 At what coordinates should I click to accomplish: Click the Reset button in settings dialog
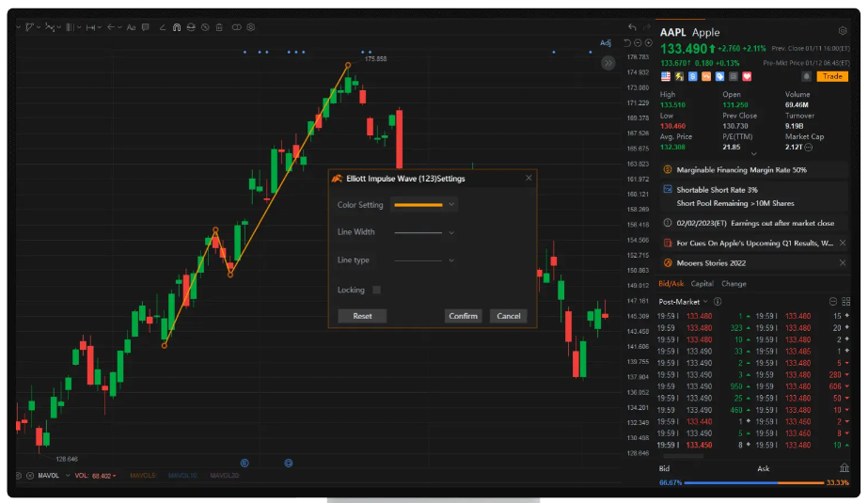[363, 316]
